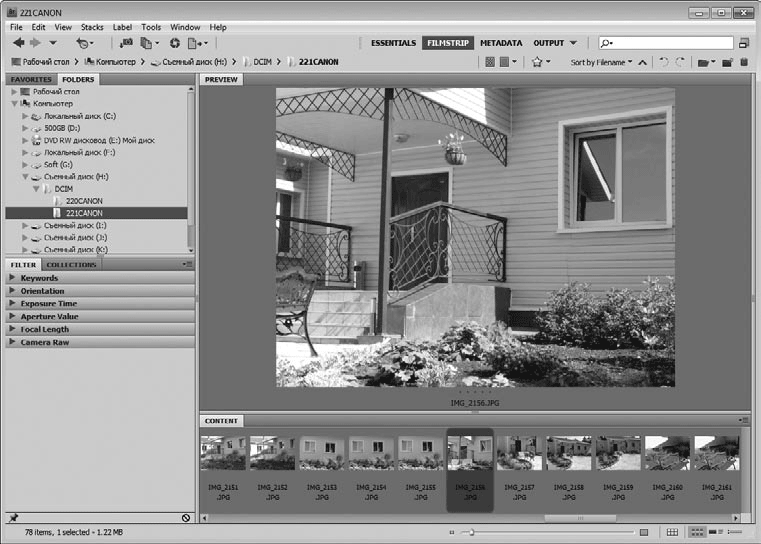Select the Essentials workspace

(393, 43)
